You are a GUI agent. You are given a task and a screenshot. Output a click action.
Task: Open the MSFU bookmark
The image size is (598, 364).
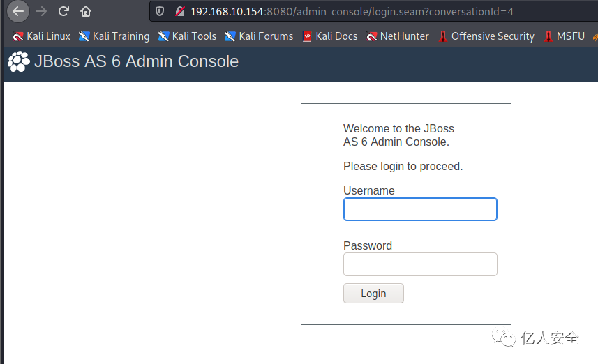[564, 36]
